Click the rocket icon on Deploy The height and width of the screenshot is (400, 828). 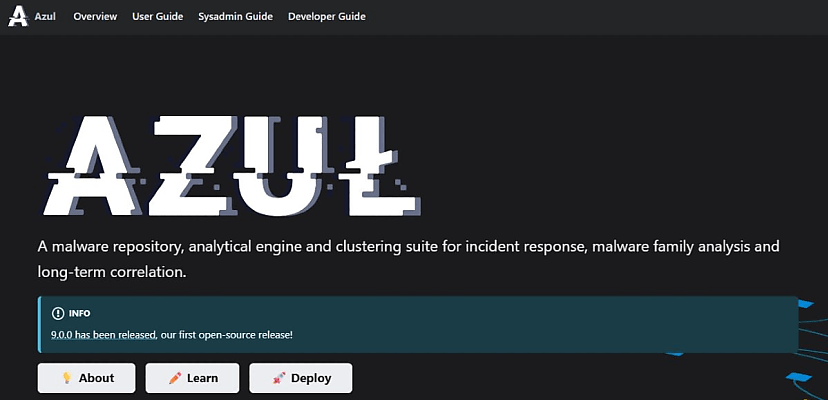pyautogui.click(x=279, y=378)
